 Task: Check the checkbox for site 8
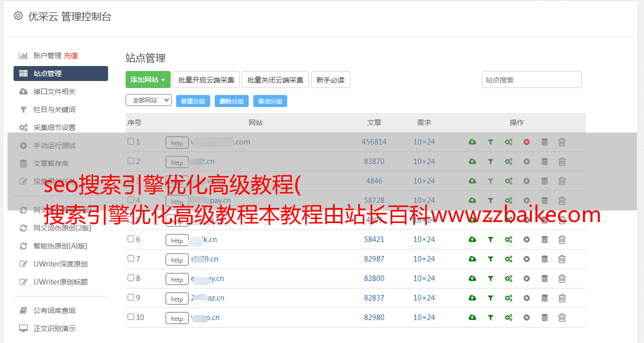[x=131, y=278]
